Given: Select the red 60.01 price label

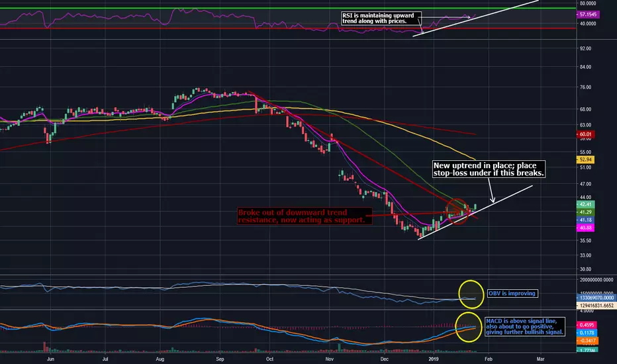Looking at the screenshot, I should click(585, 134).
